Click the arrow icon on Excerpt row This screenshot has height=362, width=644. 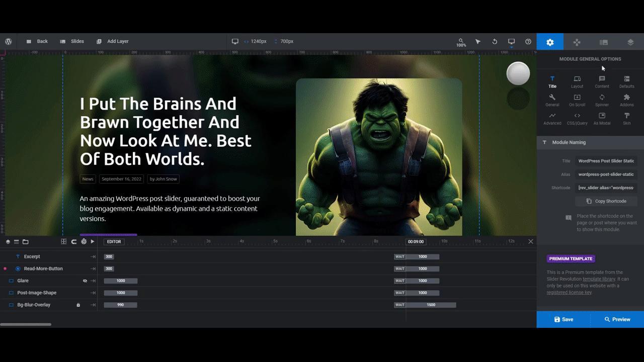point(93,256)
